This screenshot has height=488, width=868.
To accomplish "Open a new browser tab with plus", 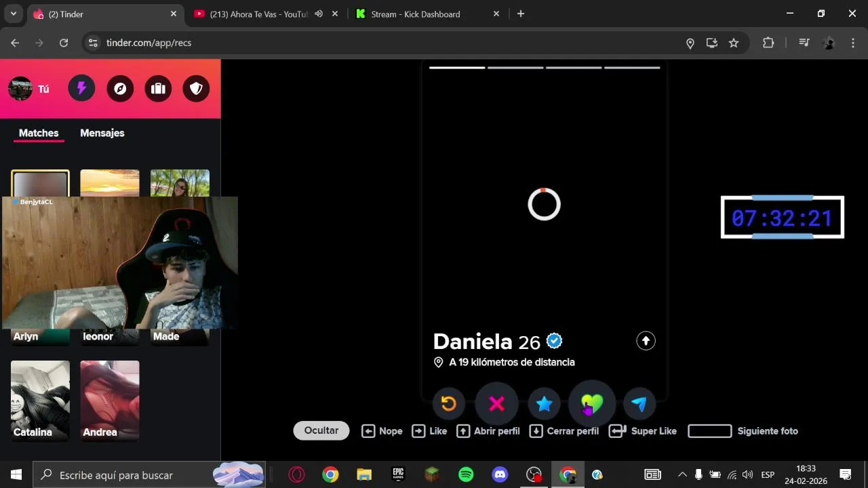I will tap(521, 14).
